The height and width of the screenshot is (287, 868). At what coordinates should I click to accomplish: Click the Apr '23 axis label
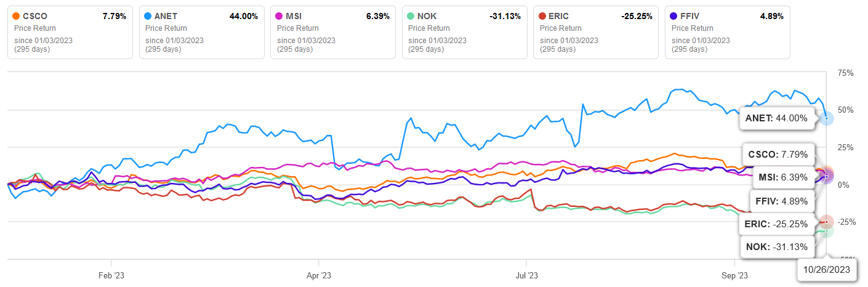[318, 275]
